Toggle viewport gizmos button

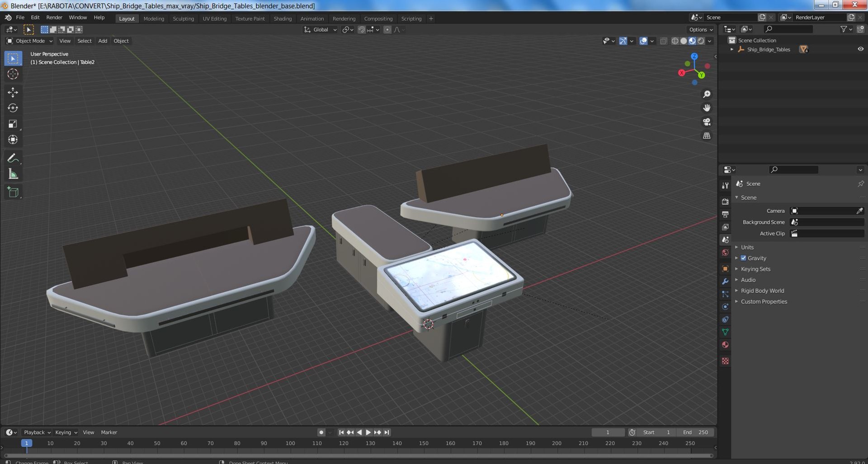coord(623,41)
